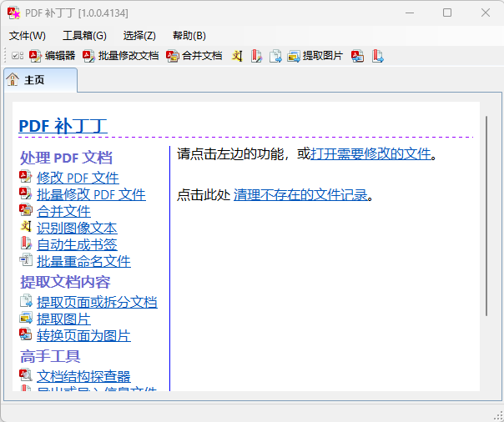Screen dimensions: 504x422
Task: Open the 帮助(B) menu
Action: click(189, 36)
